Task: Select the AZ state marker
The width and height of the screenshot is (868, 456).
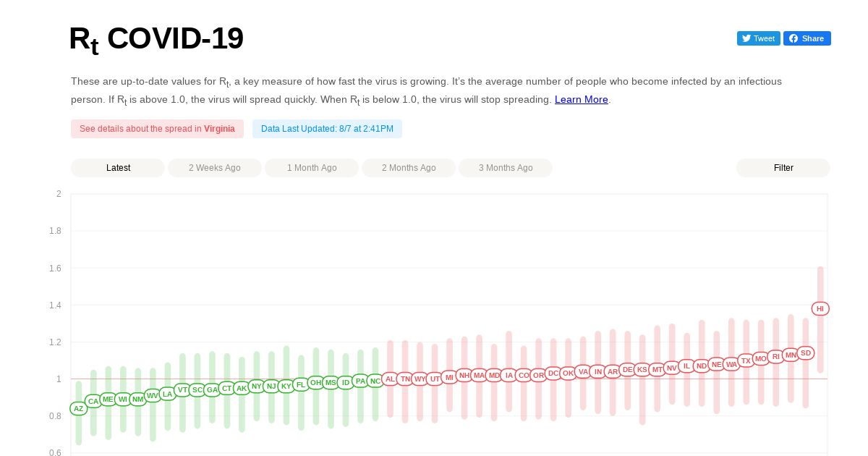Action: 78,408
